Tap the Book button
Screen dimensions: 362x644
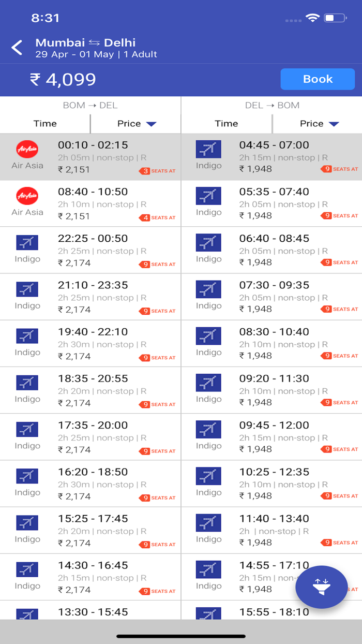pyautogui.click(x=318, y=79)
